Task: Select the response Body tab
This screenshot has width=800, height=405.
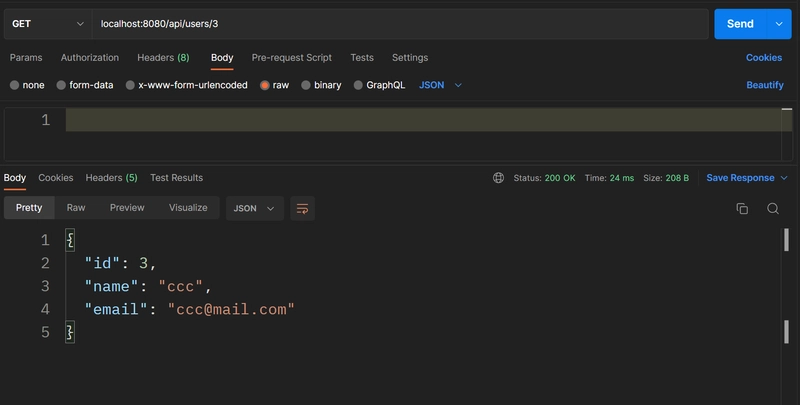Action: (x=15, y=178)
